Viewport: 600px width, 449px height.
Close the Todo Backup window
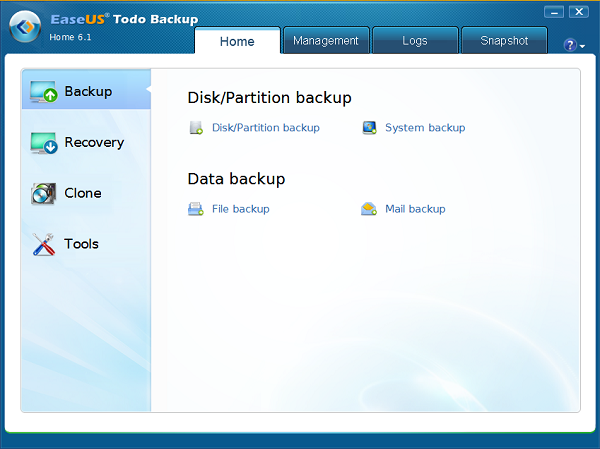[579, 12]
